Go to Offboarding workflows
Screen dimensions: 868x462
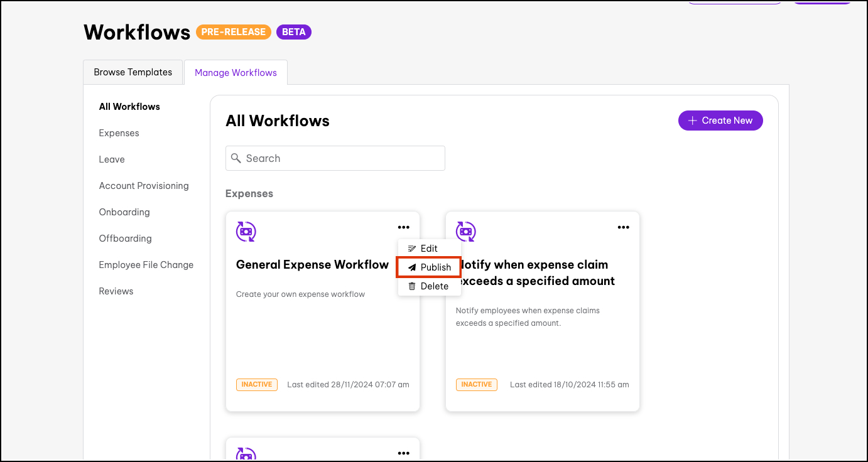(125, 239)
